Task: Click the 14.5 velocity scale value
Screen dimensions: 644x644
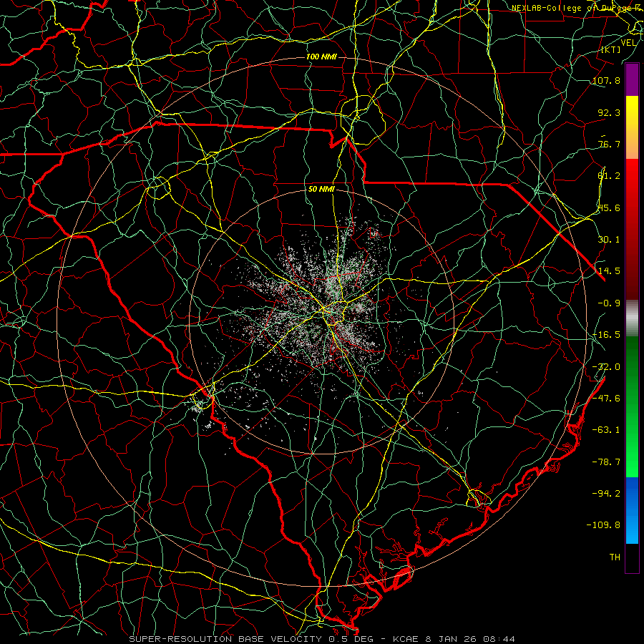Action: (x=609, y=271)
